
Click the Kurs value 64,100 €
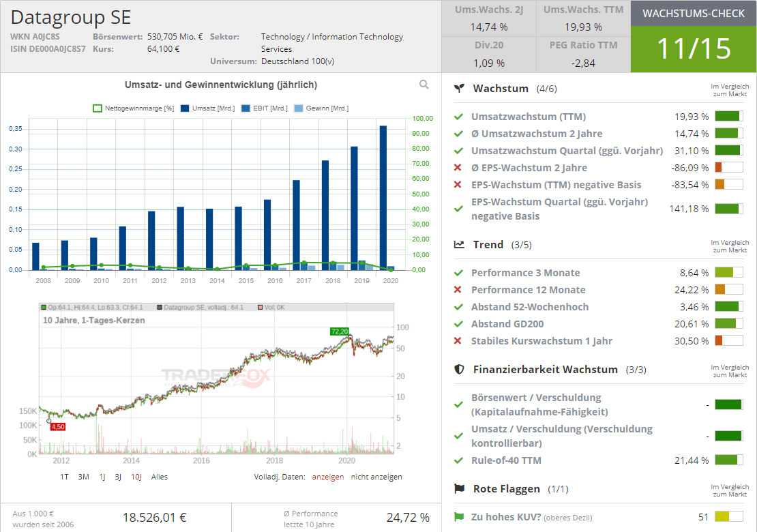pos(163,48)
